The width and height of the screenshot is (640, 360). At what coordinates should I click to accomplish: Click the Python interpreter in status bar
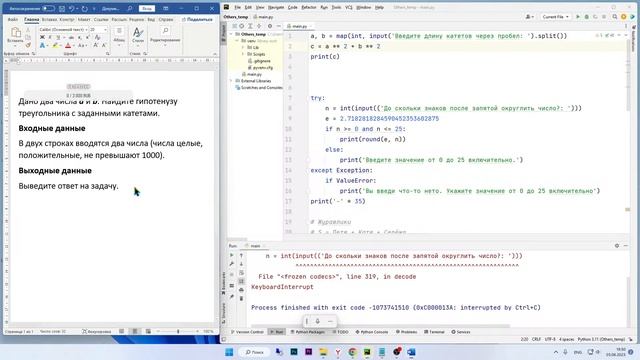coord(601,339)
